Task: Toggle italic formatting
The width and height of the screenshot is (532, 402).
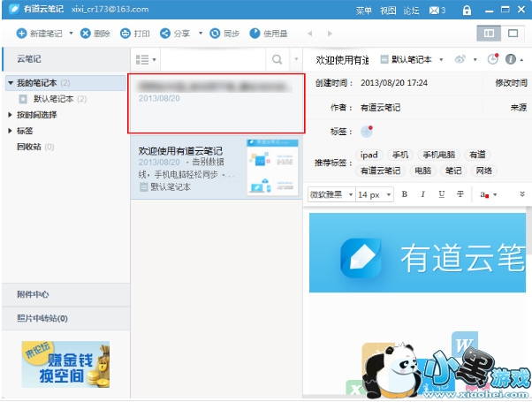Action: tap(422, 194)
